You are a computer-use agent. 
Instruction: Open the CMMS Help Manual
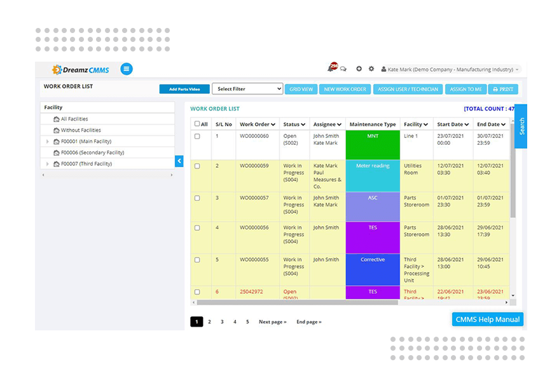coord(487,319)
